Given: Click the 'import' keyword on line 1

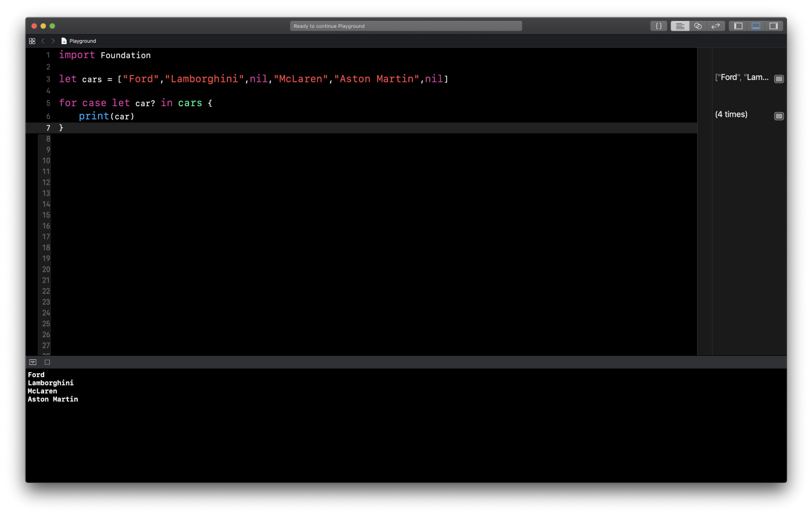Looking at the screenshot, I should [x=77, y=55].
